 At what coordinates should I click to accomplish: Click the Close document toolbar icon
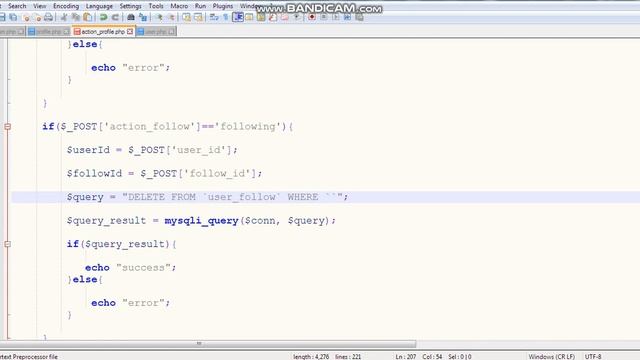tap(27, 17)
